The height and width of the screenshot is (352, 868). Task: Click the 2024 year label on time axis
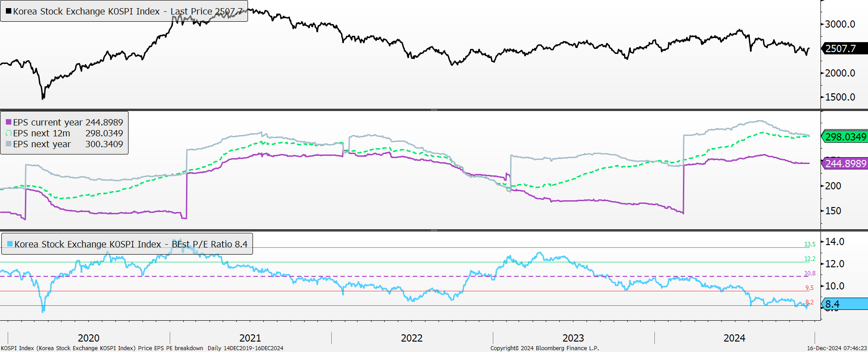coord(734,338)
